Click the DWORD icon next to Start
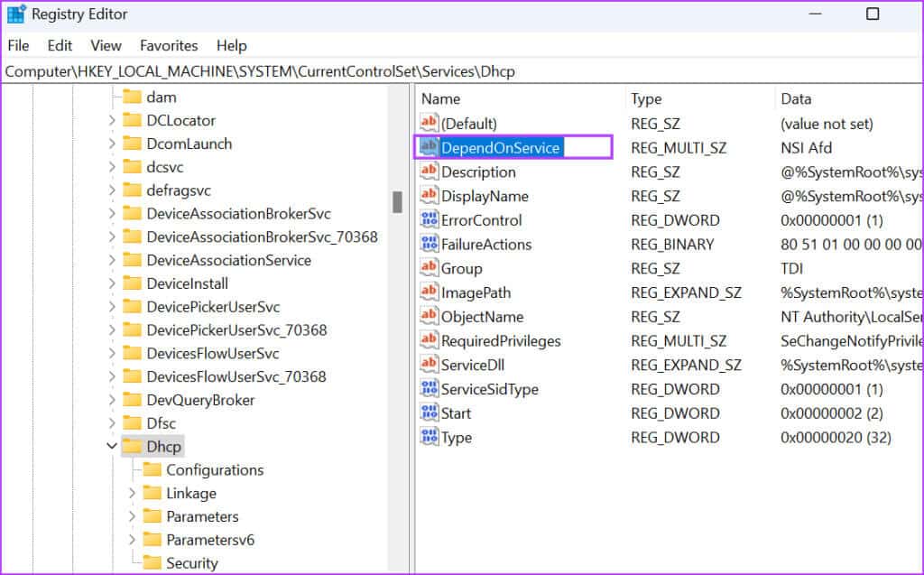Image resolution: width=924 pixels, height=575 pixels. coord(429,413)
